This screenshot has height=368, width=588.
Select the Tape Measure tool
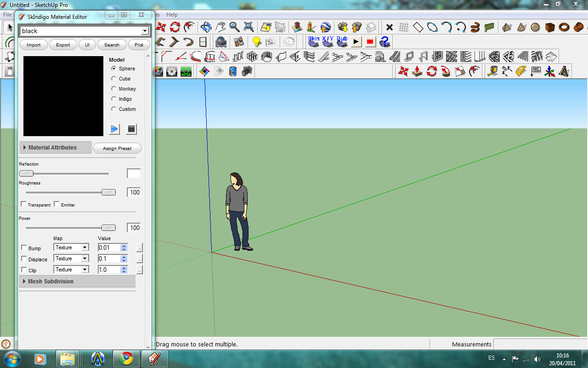point(493,71)
